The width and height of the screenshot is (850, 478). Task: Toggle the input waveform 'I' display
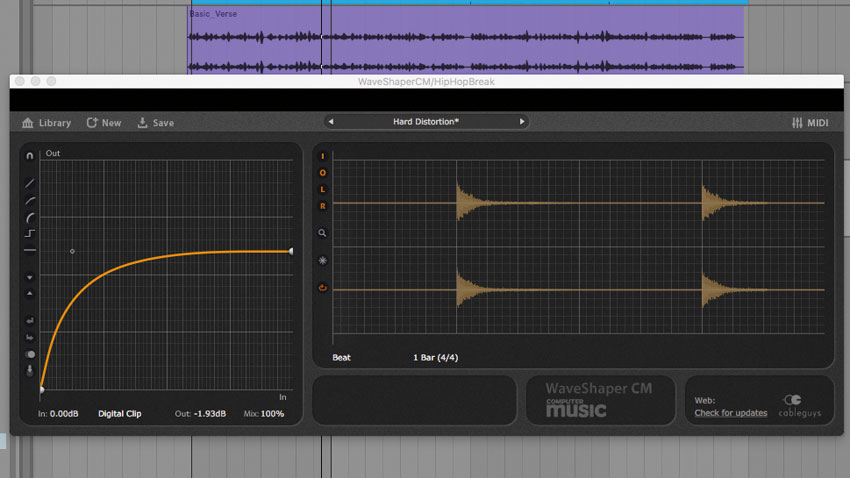point(323,156)
